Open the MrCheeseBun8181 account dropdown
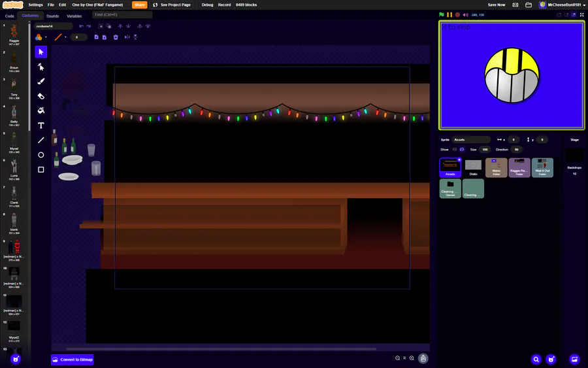Viewport: 588px width, 368px height. [x=562, y=5]
